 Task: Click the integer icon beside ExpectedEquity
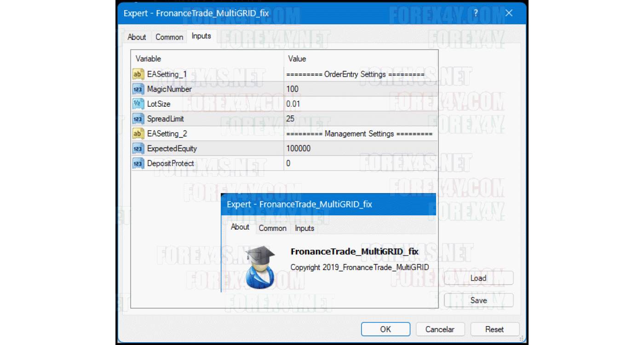(x=138, y=149)
